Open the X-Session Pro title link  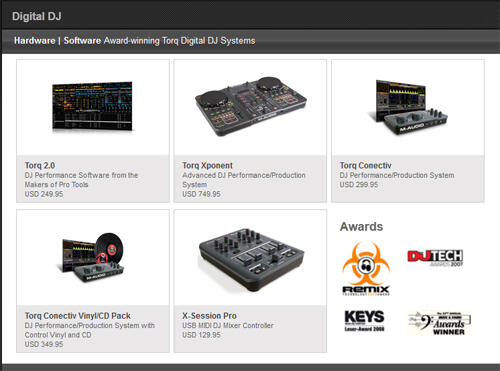coord(209,316)
